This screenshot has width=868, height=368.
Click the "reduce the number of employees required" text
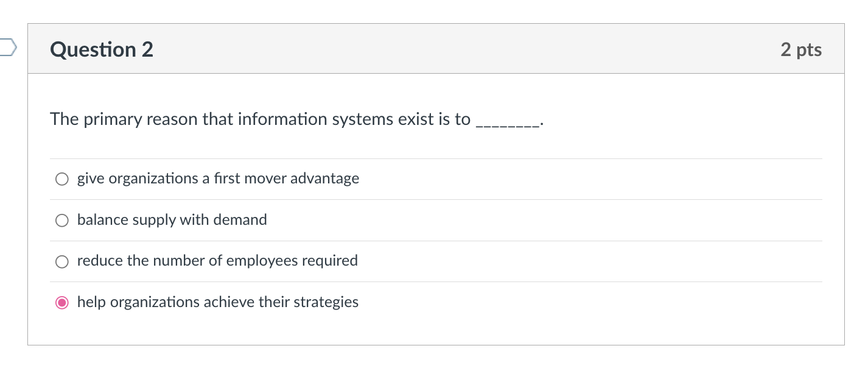coord(217,261)
